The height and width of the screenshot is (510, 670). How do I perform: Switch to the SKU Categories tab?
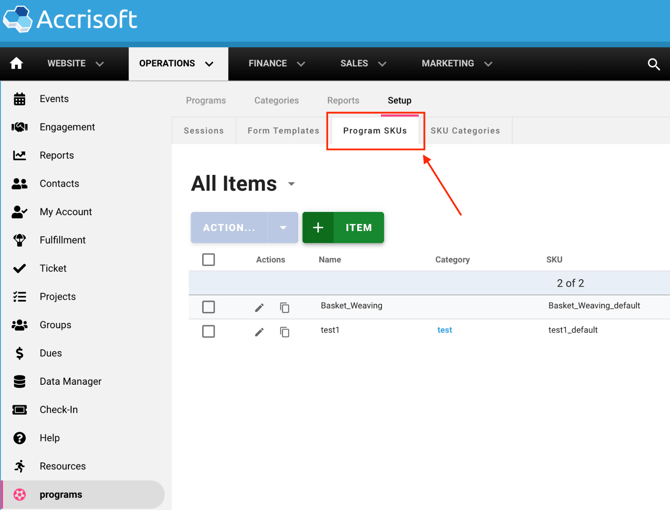(x=465, y=131)
